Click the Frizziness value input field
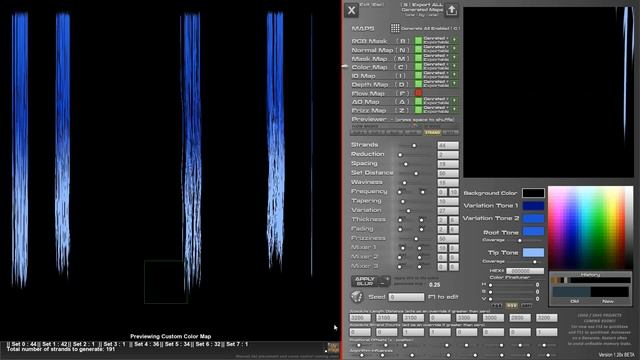640x360 pixels. tap(448, 239)
